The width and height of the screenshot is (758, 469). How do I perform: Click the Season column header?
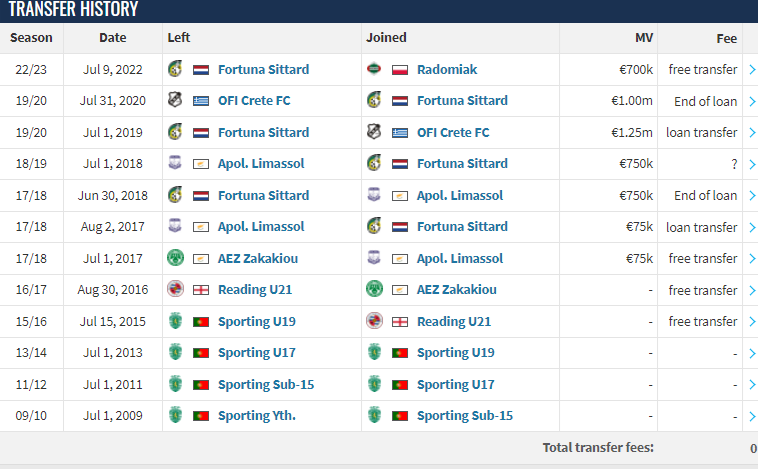point(31,38)
